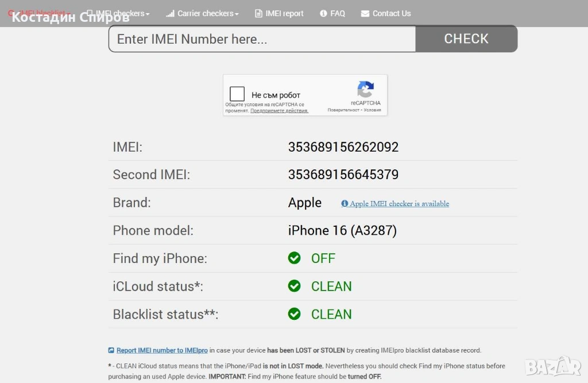
Task: Focus the Enter IMEI Number input field
Action: [x=262, y=39]
